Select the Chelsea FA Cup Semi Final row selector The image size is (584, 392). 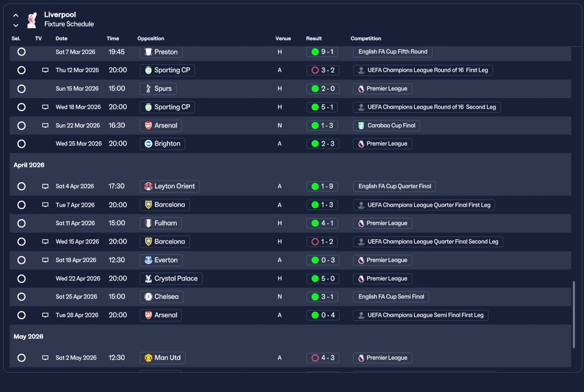click(x=21, y=297)
